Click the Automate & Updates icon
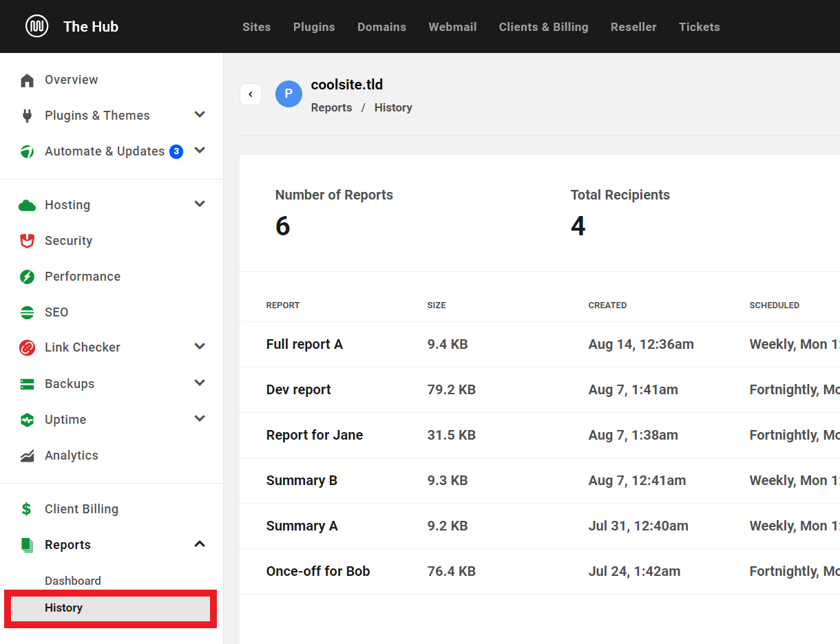 (27, 151)
